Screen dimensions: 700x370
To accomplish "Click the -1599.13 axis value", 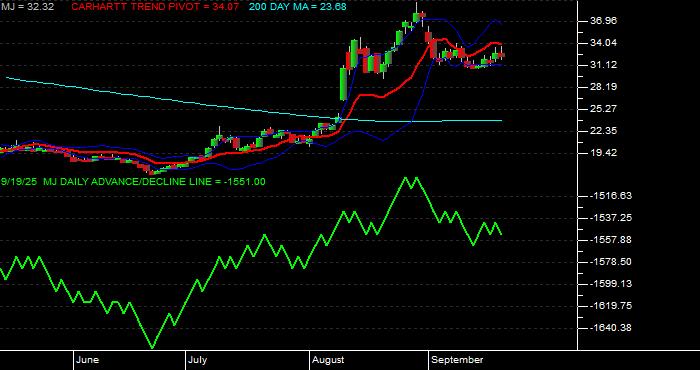I will pyautogui.click(x=612, y=284).
